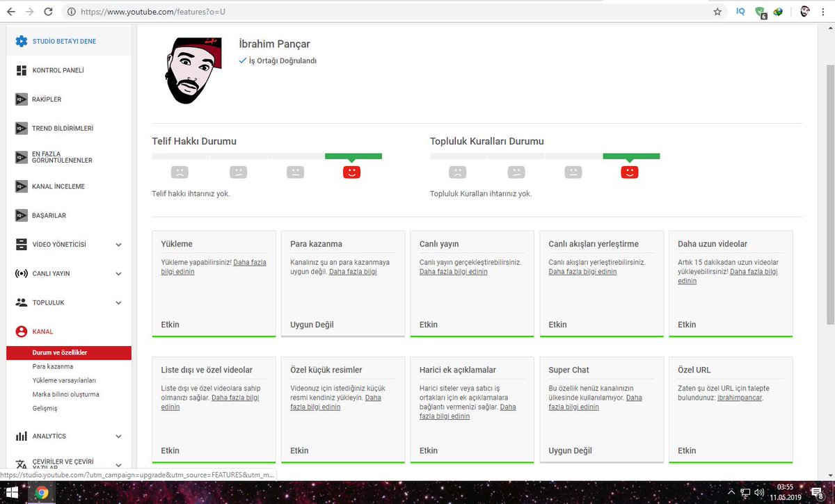Click the En Fazla Görüntülenenler icon
The width and height of the screenshot is (835, 504).
(21, 157)
